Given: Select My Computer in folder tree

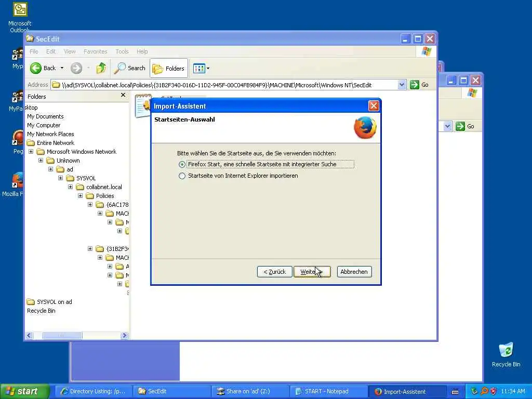Looking at the screenshot, I should [44, 125].
